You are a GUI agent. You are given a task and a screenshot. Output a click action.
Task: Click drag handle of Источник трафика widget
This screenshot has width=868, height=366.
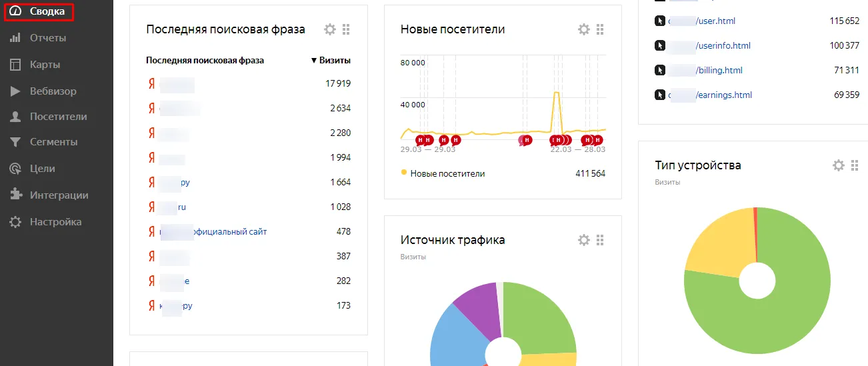click(x=600, y=240)
